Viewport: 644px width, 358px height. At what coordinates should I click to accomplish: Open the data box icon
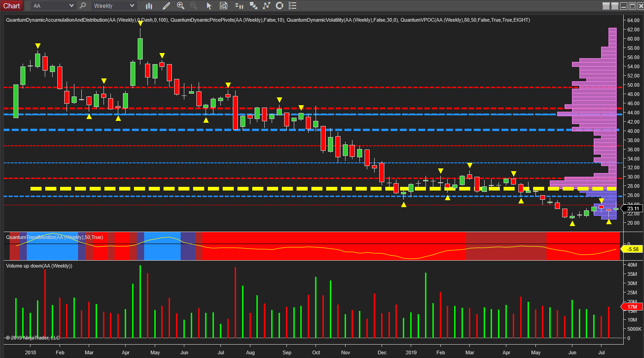(224, 6)
